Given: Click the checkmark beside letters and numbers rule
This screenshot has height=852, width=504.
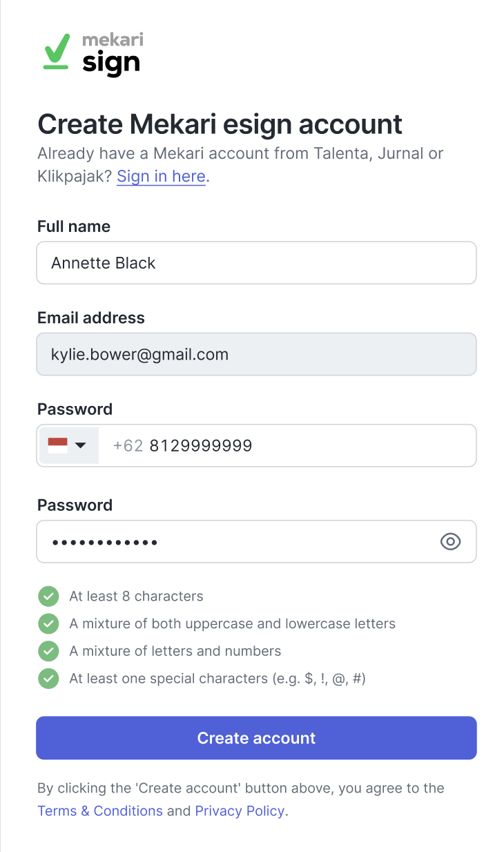Looking at the screenshot, I should point(48,651).
